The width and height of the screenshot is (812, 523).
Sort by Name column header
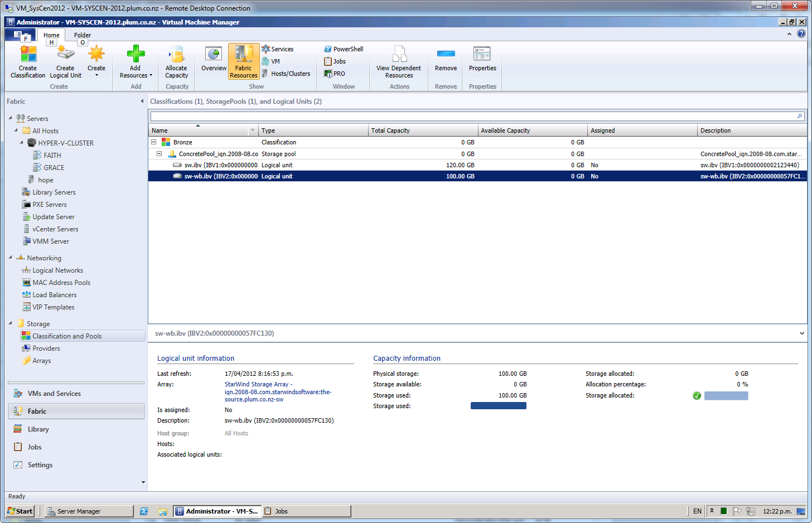pos(198,130)
